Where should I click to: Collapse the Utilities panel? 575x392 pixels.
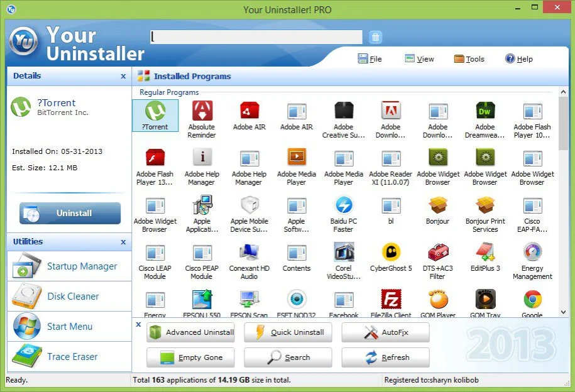123,242
